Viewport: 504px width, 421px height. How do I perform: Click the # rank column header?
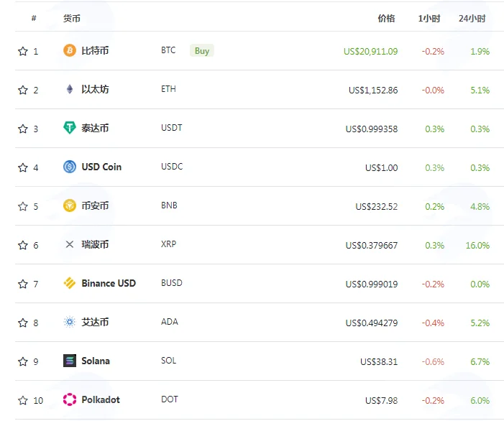click(34, 18)
